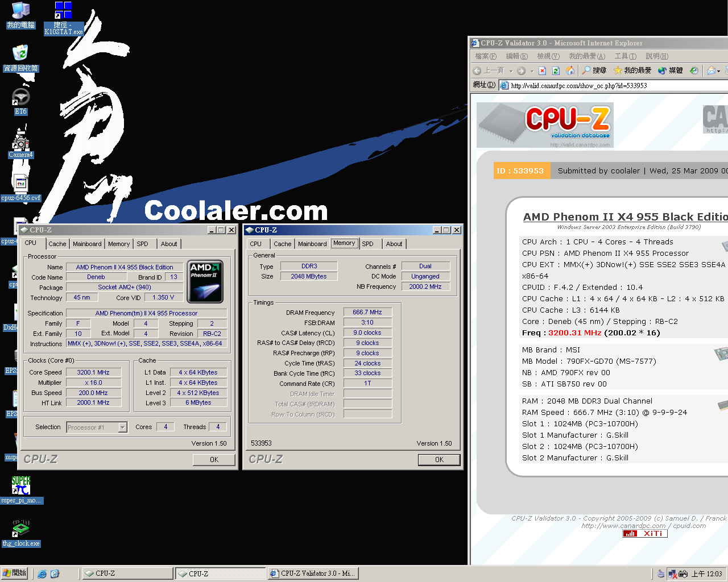
Task: Open the My Computer (我的電腦) desktop icon
Action: pyautogui.click(x=21, y=15)
